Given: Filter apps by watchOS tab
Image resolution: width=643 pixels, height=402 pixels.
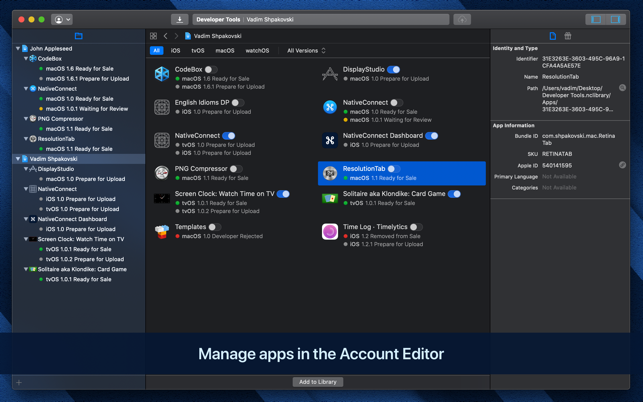Looking at the screenshot, I should tap(257, 50).
